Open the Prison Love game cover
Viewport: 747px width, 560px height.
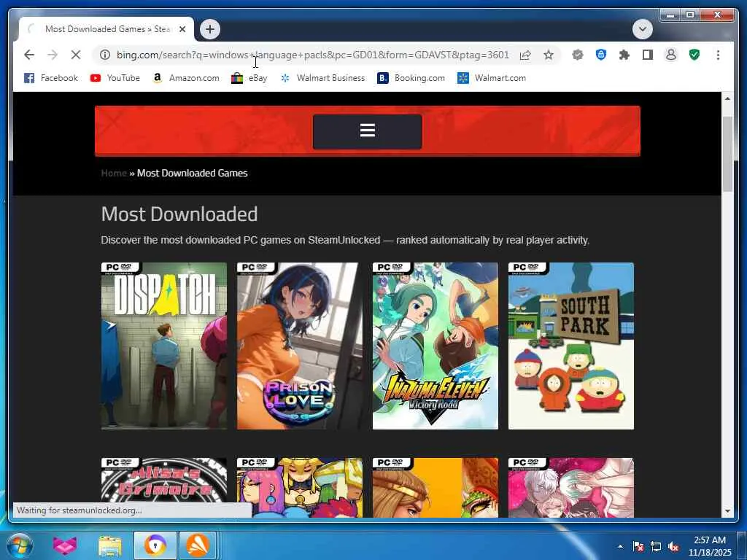point(300,346)
